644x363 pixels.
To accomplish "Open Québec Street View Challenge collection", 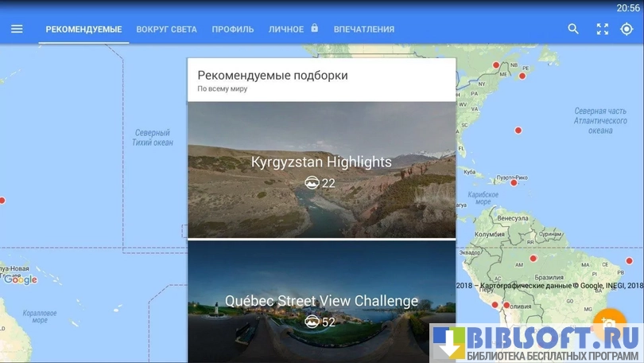I will (x=321, y=301).
